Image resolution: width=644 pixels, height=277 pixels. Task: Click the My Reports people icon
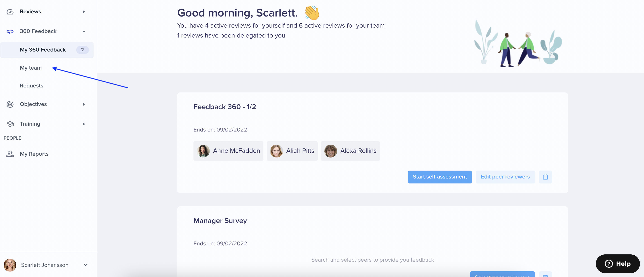10,154
